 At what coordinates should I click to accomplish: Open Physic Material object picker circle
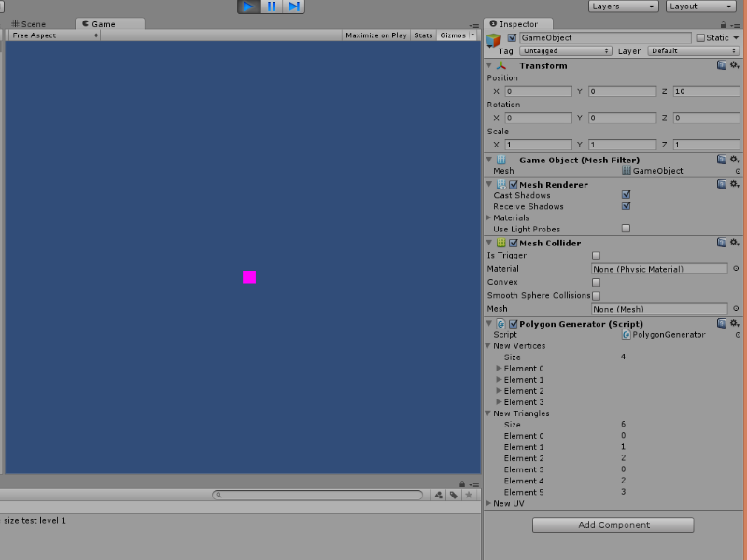tap(736, 269)
